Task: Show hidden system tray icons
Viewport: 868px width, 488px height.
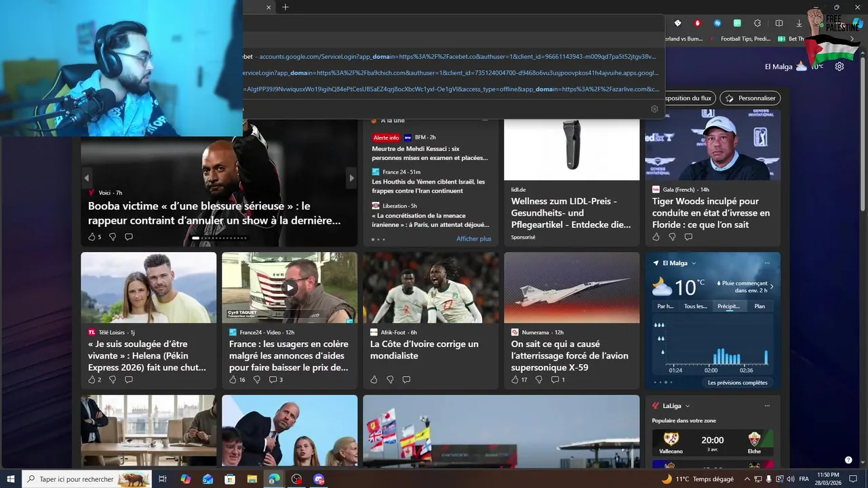Action: (747, 479)
